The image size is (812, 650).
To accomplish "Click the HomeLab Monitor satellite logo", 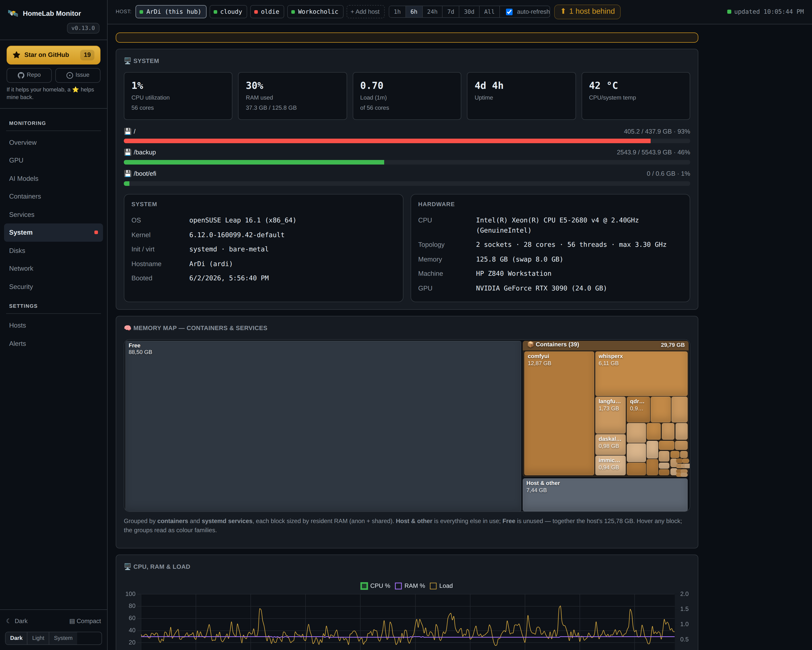I will 13,13.
